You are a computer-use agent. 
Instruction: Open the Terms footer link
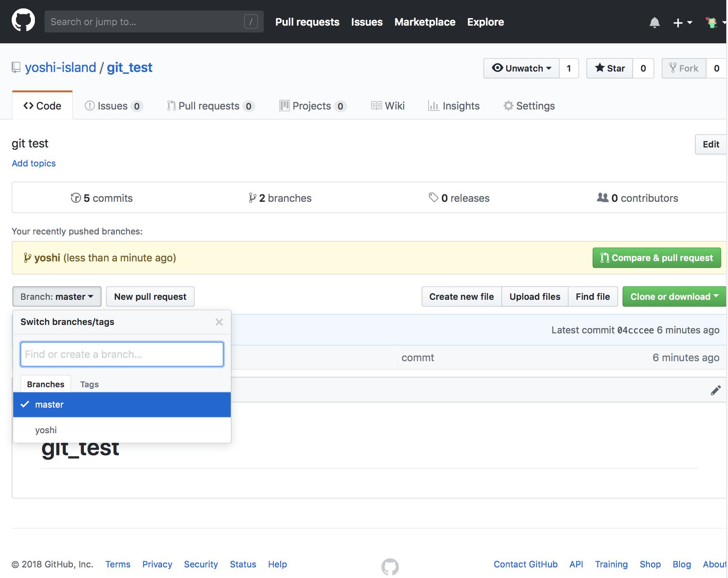(118, 564)
